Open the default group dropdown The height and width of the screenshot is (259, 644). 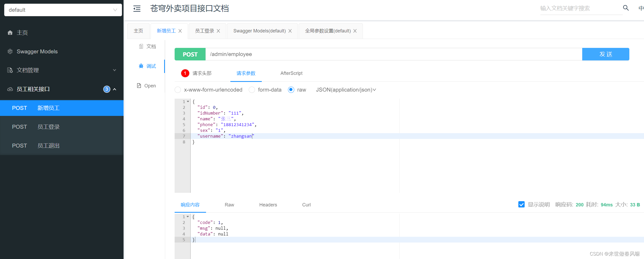click(63, 10)
